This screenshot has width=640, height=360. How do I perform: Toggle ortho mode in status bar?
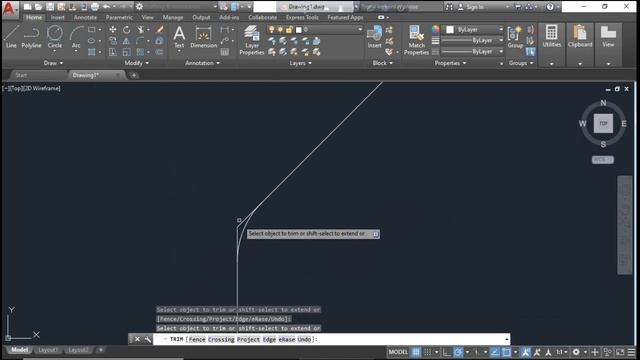pyautogui.click(x=447, y=352)
